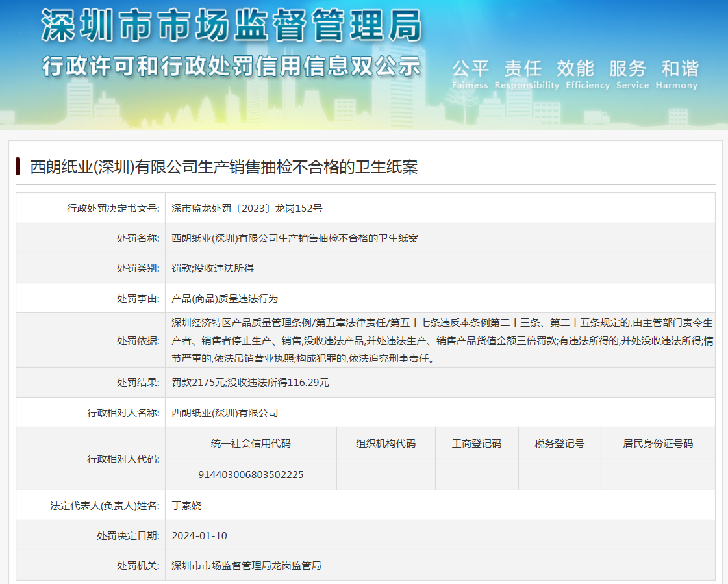The image size is (728, 584).
Task: Click the 处罚事由 value 产品(商品)质量违法行为
Action: (x=225, y=298)
